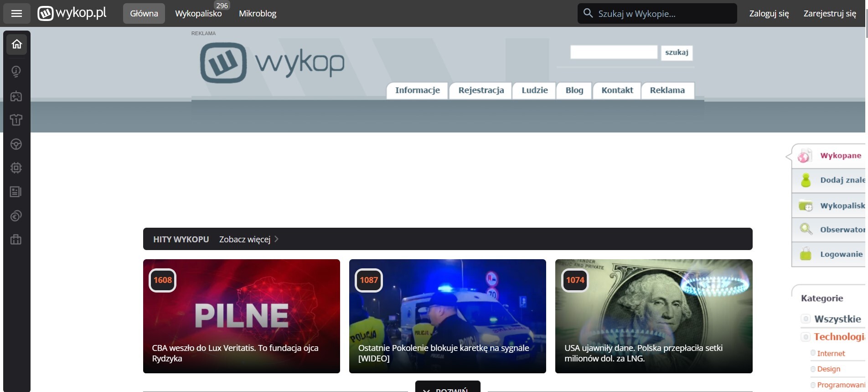Click the home icon in sidebar
The height and width of the screenshot is (392, 868).
click(x=17, y=44)
